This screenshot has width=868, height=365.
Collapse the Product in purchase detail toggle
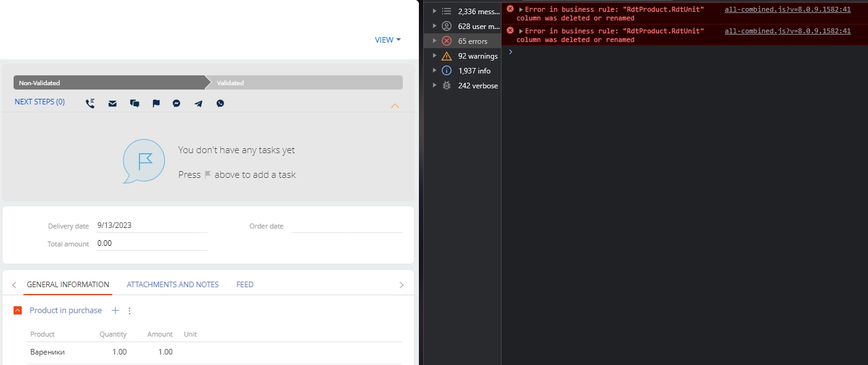coord(18,311)
